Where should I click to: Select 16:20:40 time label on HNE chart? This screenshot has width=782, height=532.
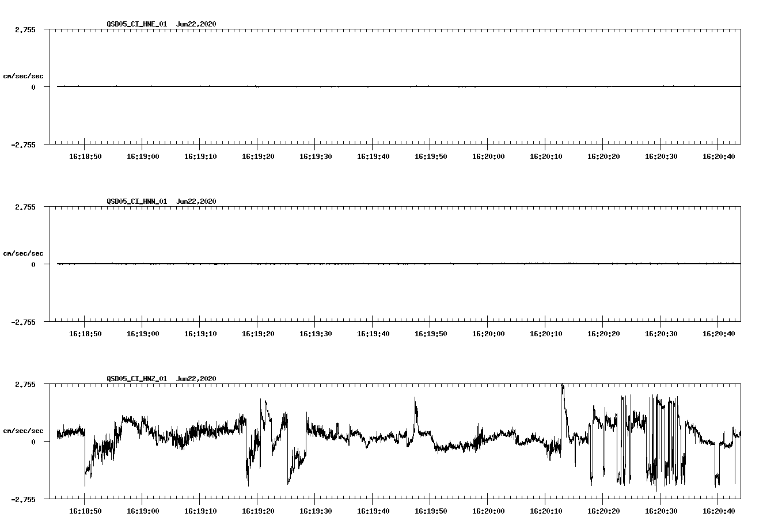click(719, 156)
